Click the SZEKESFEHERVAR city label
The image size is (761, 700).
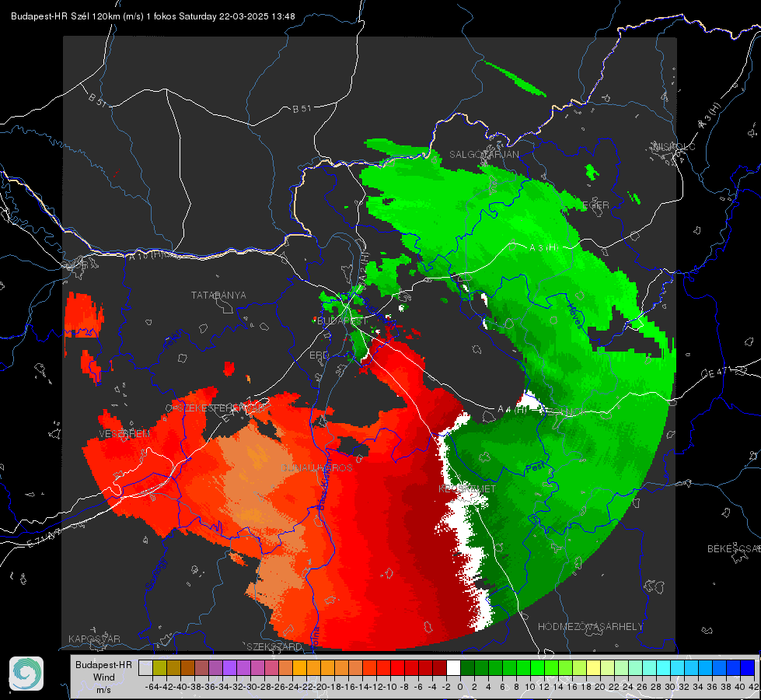pos(222,408)
